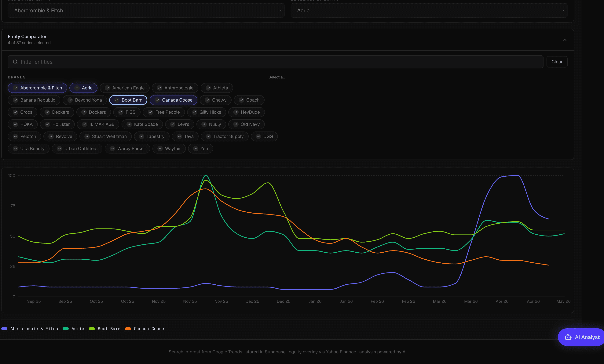
Task: Deselect the Abercrombie & Fitch chip
Action: pyautogui.click(x=37, y=88)
